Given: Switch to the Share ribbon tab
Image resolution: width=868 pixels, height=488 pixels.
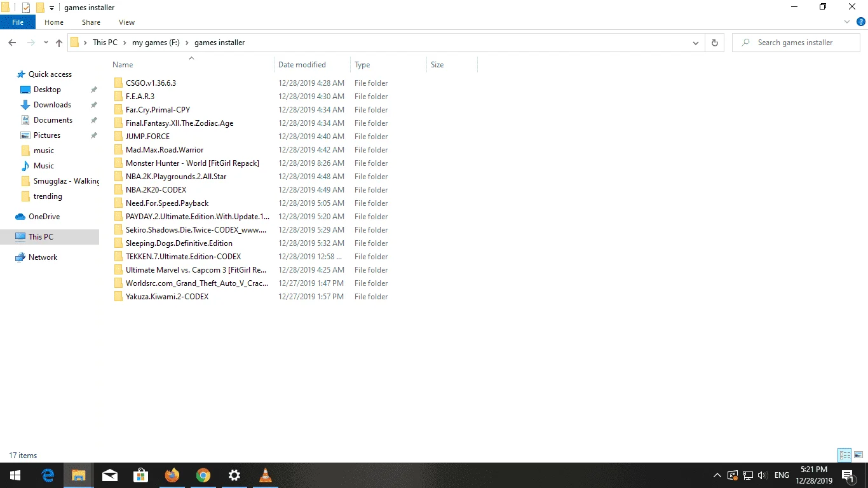Looking at the screenshot, I should (x=91, y=22).
